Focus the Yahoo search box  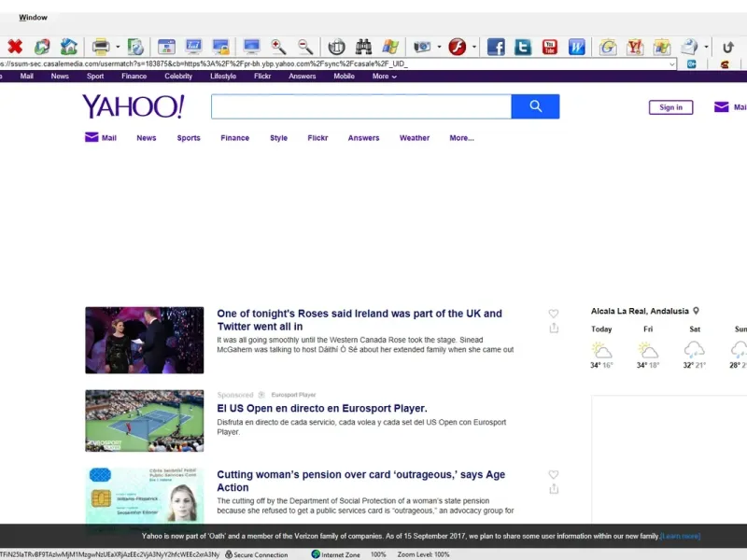tap(361, 106)
